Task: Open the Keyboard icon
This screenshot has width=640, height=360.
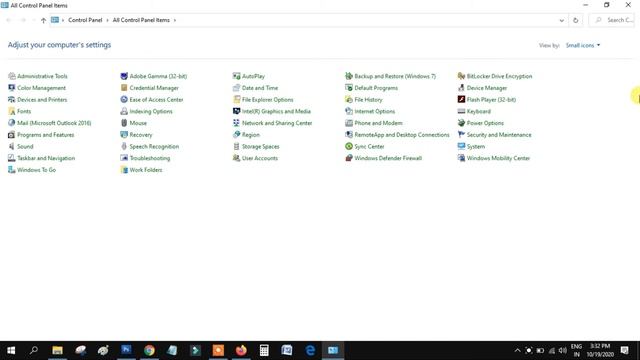Action: point(461,111)
